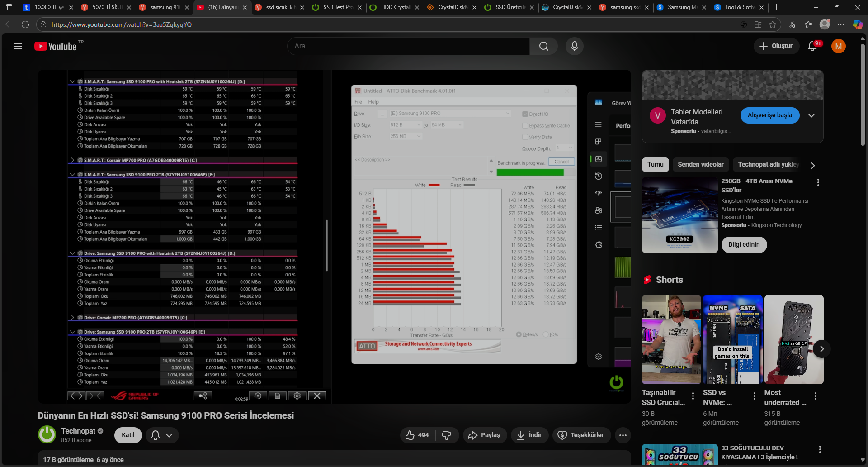Expand the Tablet Modelleri sponsored card chevron
The width and height of the screenshot is (868, 467).
[x=811, y=115]
